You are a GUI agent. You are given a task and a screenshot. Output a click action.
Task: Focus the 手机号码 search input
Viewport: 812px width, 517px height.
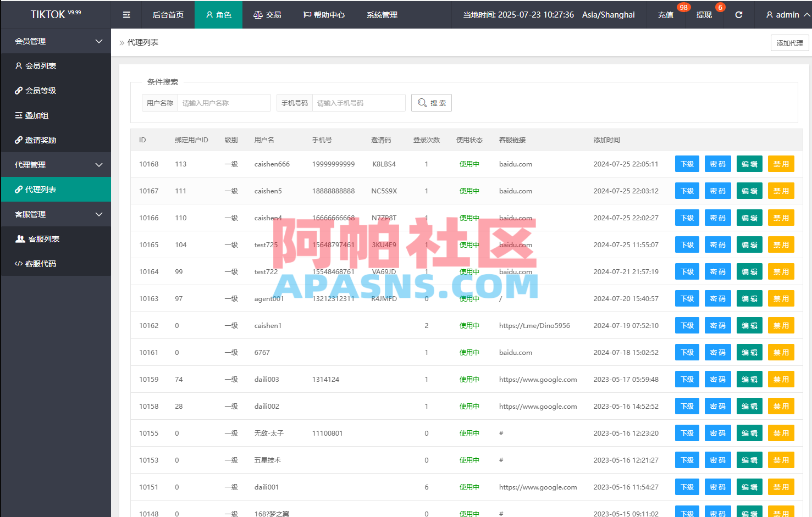[358, 103]
